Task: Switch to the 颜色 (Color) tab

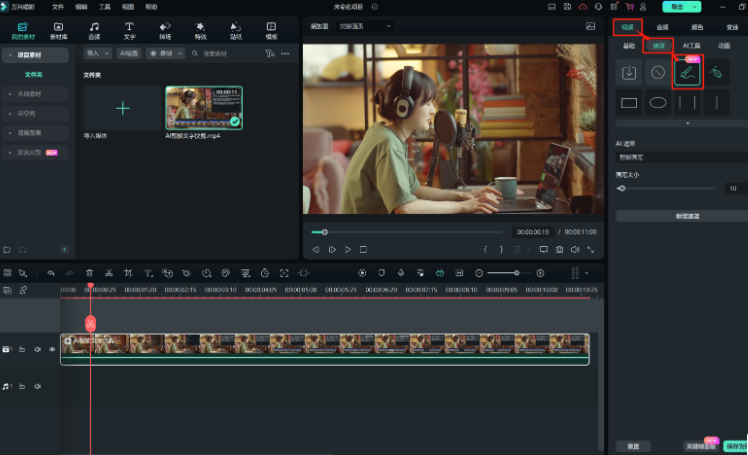Action: [x=696, y=27]
